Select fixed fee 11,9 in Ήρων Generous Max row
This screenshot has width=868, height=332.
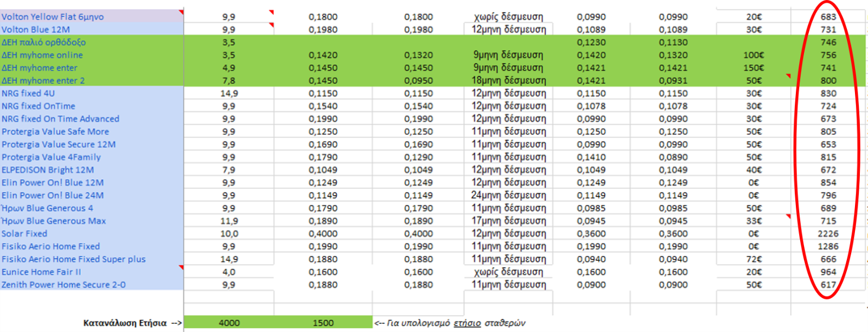pos(229,221)
